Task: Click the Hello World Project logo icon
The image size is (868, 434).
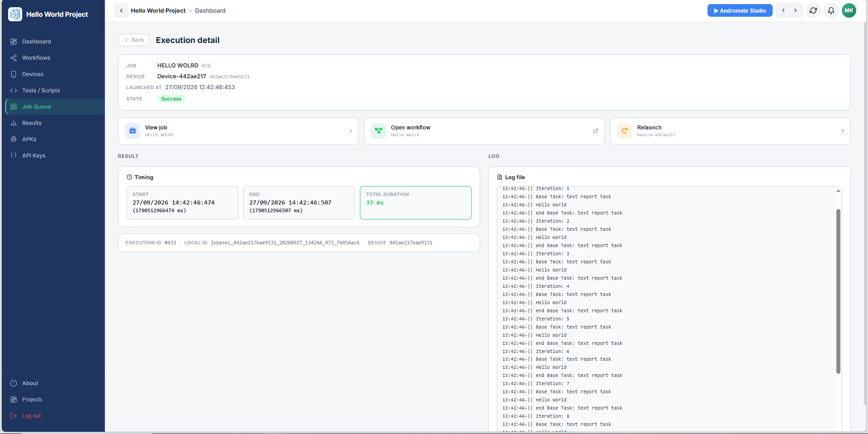Action: click(x=15, y=14)
